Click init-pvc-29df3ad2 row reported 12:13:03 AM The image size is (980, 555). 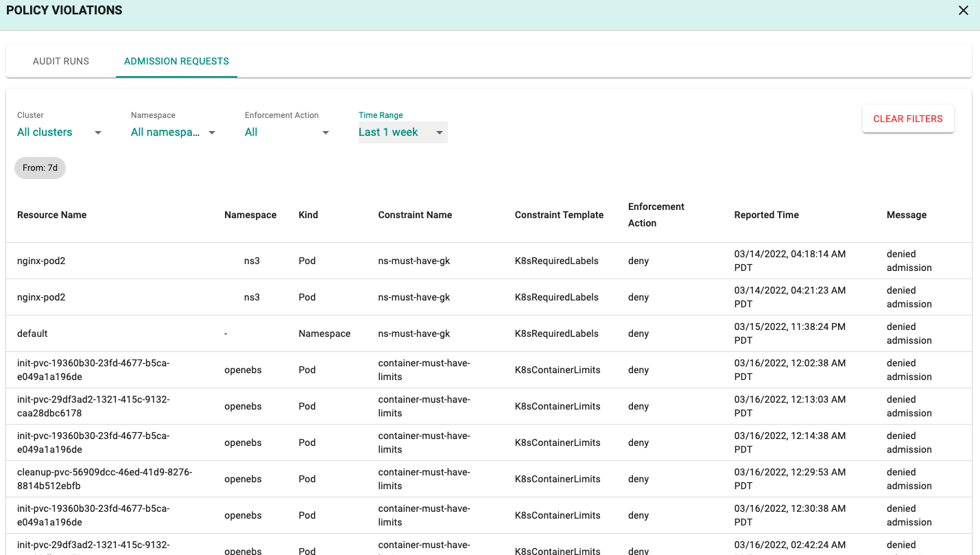coord(489,406)
